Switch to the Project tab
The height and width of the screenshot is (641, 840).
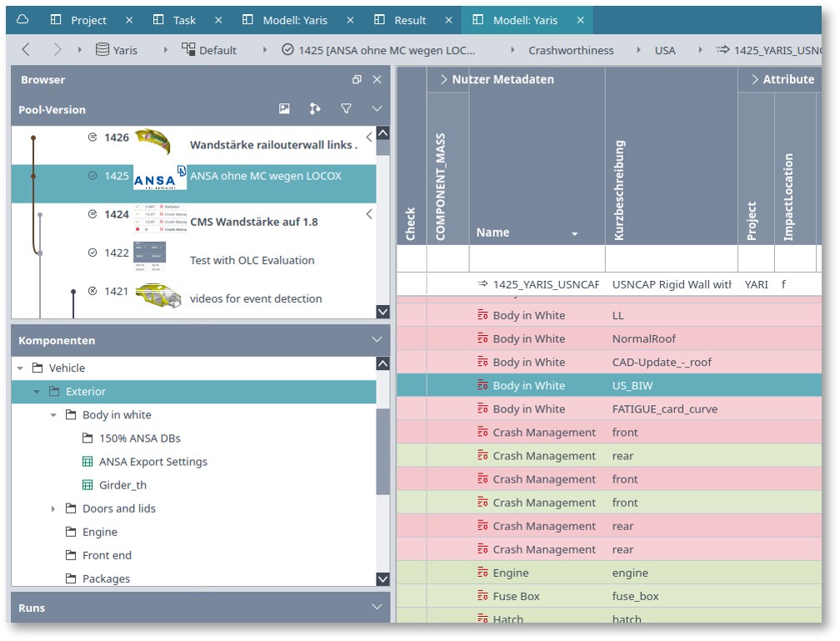click(88, 20)
